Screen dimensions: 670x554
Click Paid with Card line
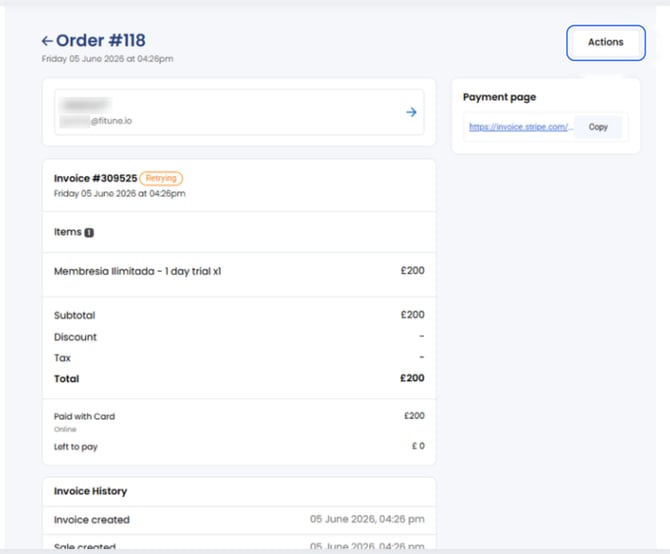point(84,416)
